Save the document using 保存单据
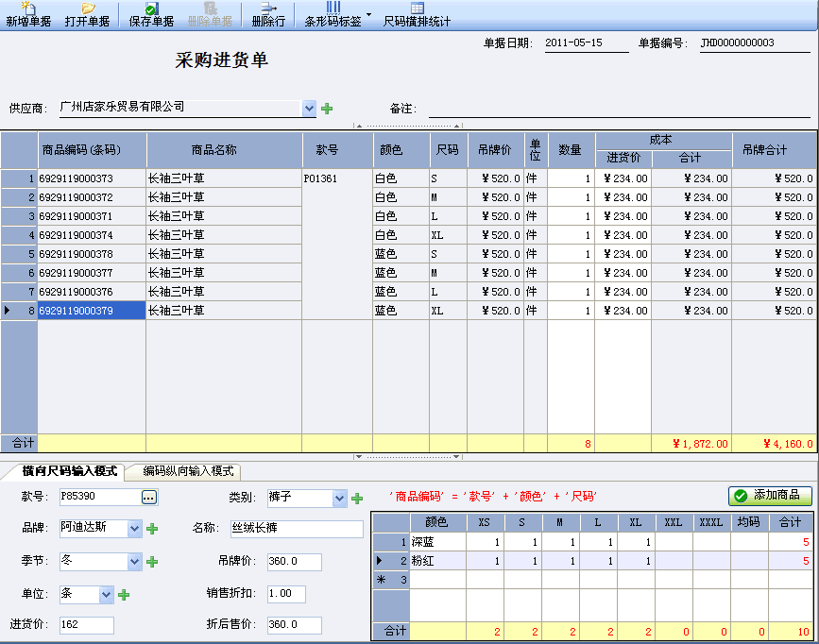This screenshot has height=644, width=819. (151, 14)
